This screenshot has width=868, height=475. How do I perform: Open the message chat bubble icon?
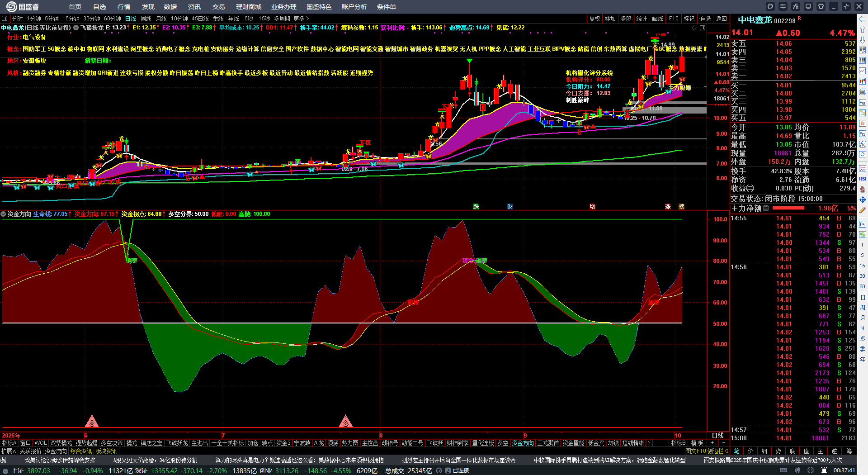pyautogui.click(x=770, y=6)
